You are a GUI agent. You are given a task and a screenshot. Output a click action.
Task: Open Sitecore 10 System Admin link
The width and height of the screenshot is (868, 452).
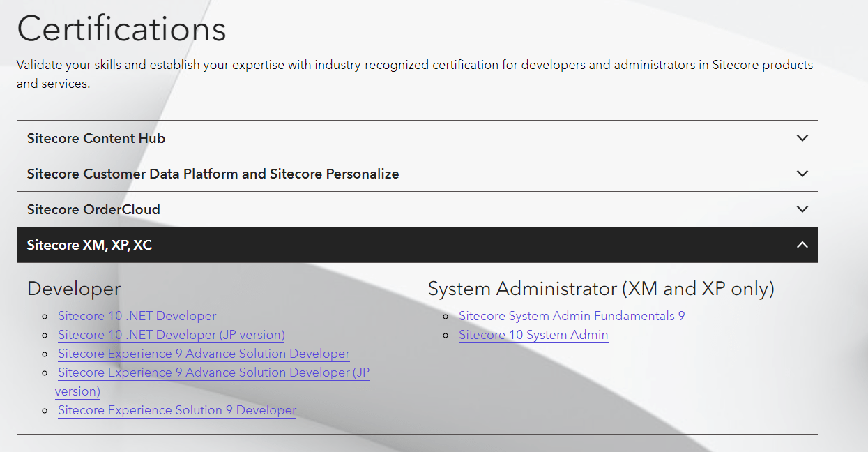point(533,335)
